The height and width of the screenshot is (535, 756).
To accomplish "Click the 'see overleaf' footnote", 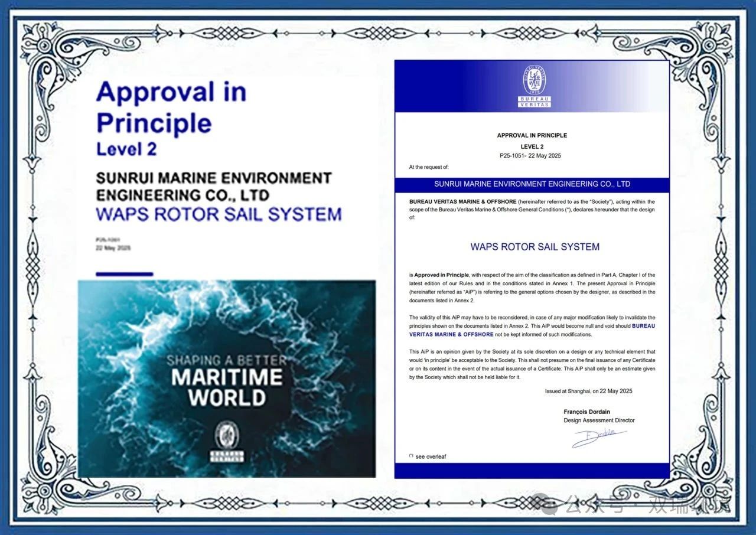I will pyautogui.click(x=430, y=456).
